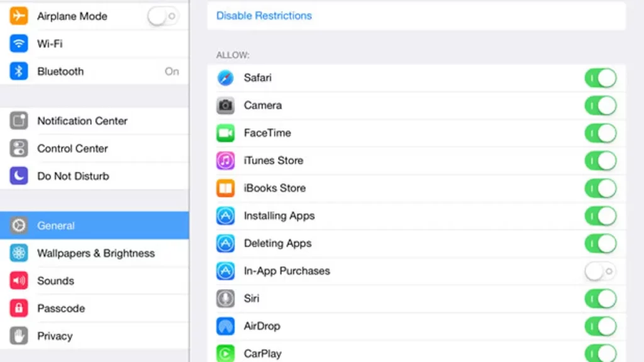Go to Sounds settings
The width and height of the screenshot is (644, 362).
tap(94, 280)
